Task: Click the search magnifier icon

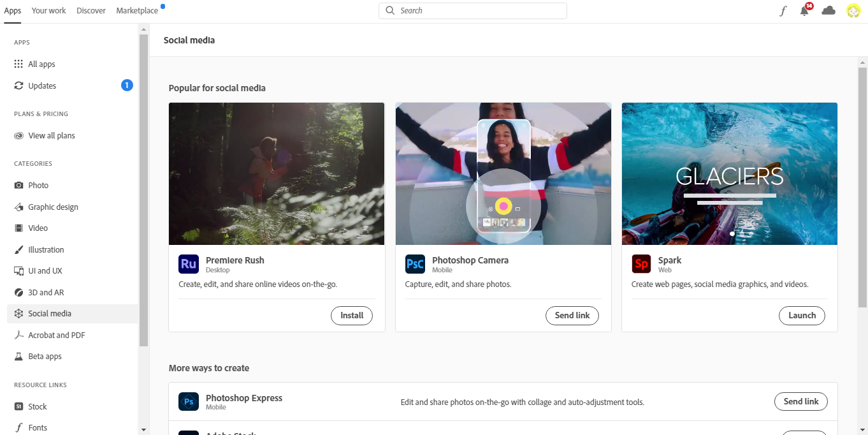Action: coord(390,10)
